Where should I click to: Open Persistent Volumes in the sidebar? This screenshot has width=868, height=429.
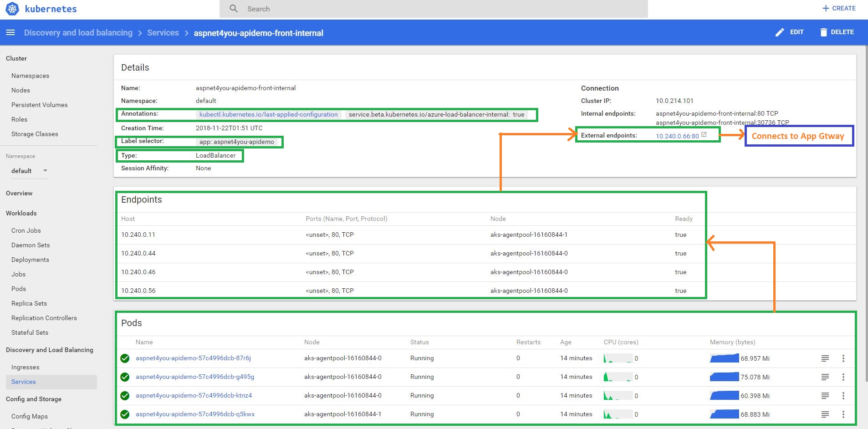39,105
